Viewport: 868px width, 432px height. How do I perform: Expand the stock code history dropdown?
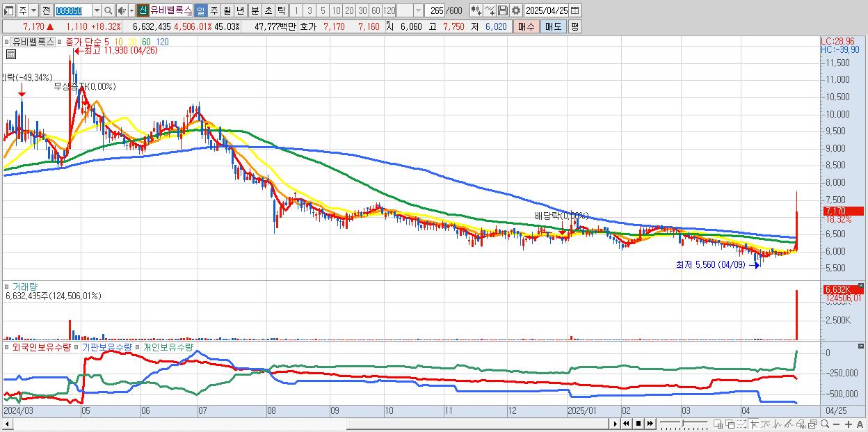click(97, 10)
